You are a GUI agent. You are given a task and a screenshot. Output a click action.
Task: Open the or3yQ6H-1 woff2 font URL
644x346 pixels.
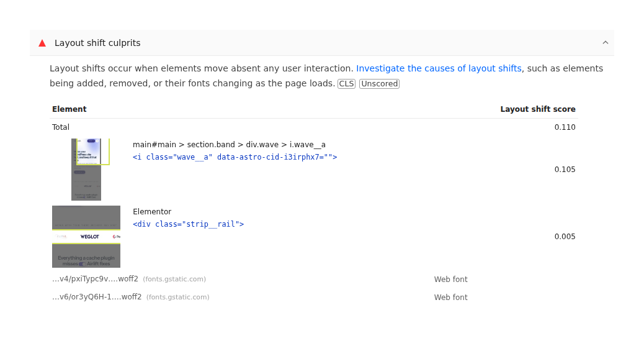tap(97, 297)
